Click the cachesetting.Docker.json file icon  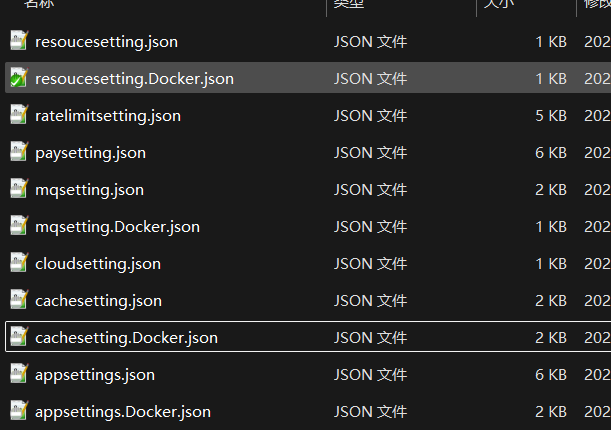tap(19, 337)
